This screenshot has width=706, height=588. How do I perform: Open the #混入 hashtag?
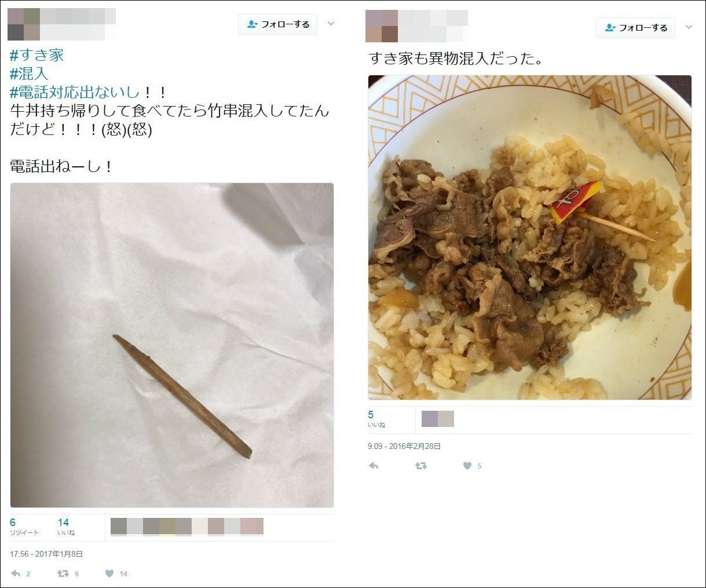28,74
